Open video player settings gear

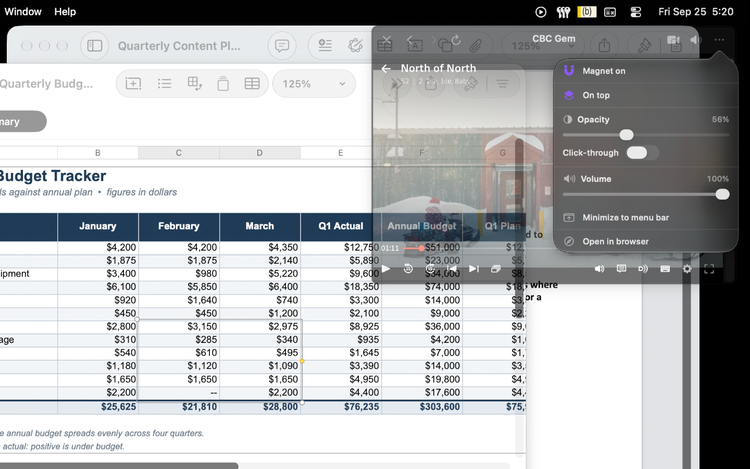(687, 269)
